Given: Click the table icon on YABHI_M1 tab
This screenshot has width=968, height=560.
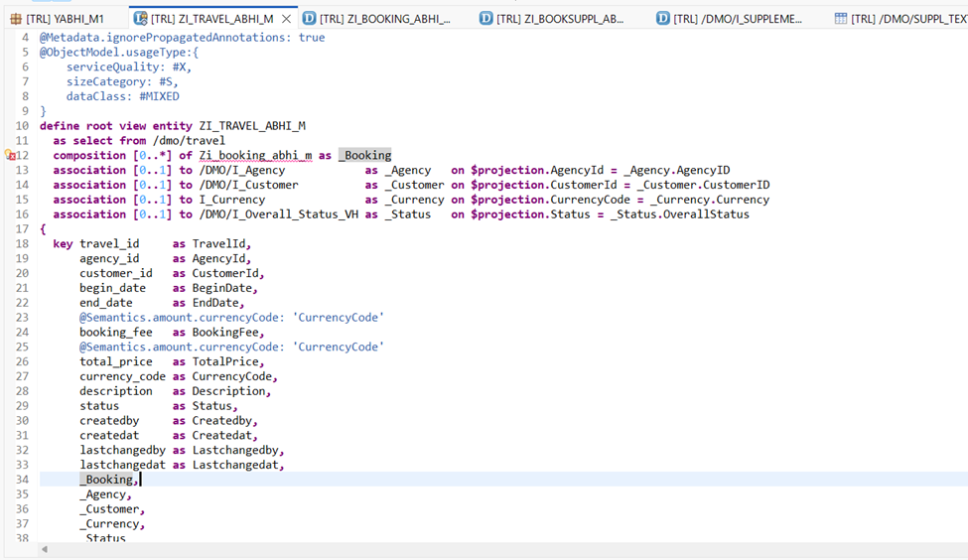Looking at the screenshot, I should pos(16,19).
